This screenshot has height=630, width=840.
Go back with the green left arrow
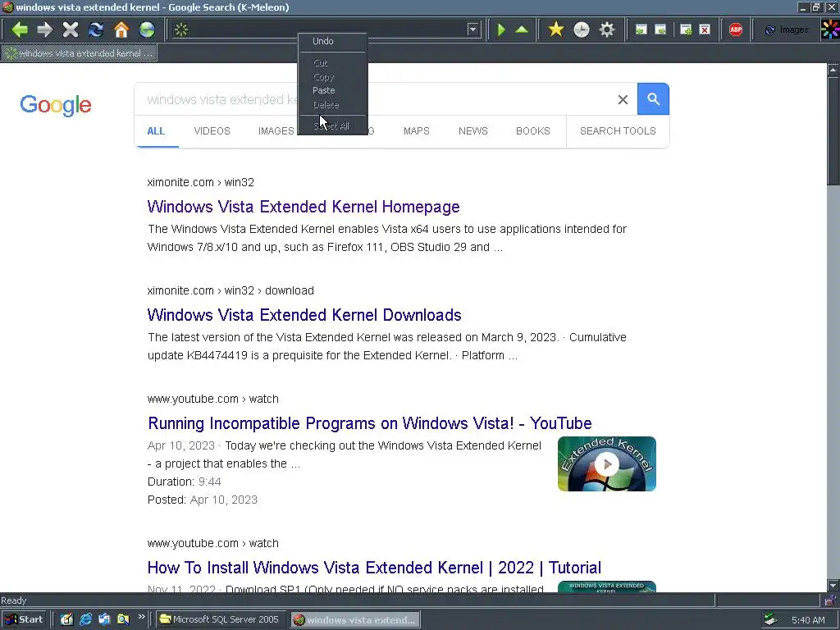pyautogui.click(x=20, y=30)
